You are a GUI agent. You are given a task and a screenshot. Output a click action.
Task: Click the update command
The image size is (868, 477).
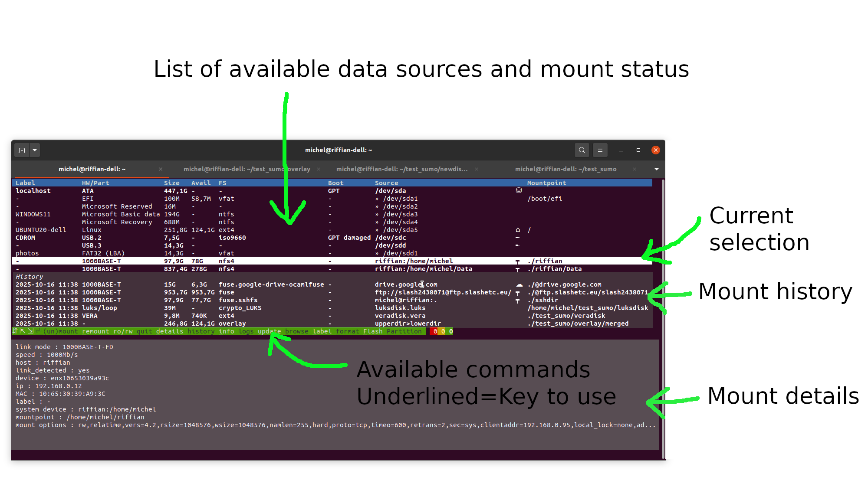click(x=270, y=331)
